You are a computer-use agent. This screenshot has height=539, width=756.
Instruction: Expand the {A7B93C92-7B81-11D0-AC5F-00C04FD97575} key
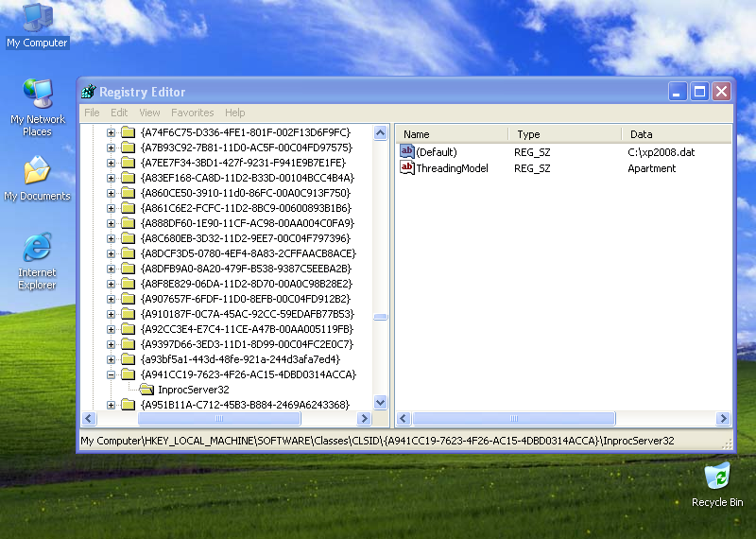pos(111,148)
